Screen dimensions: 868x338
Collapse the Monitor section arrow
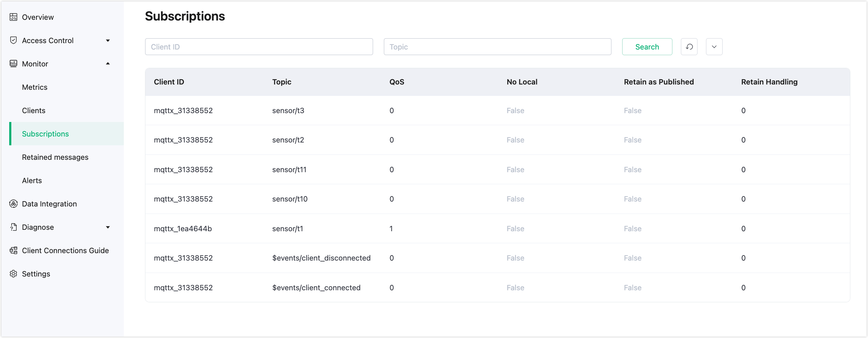click(108, 64)
